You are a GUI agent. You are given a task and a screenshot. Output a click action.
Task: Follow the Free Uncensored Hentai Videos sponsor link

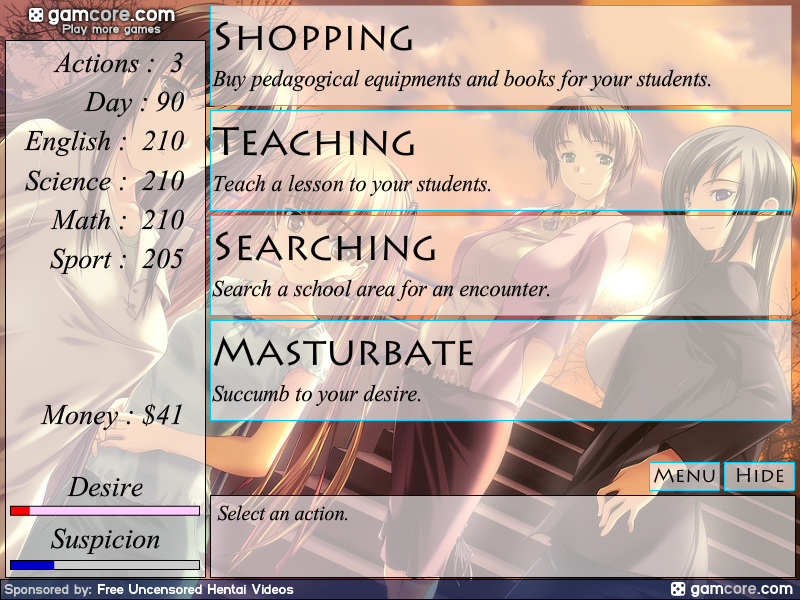pyautogui.click(x=195, y=589)
